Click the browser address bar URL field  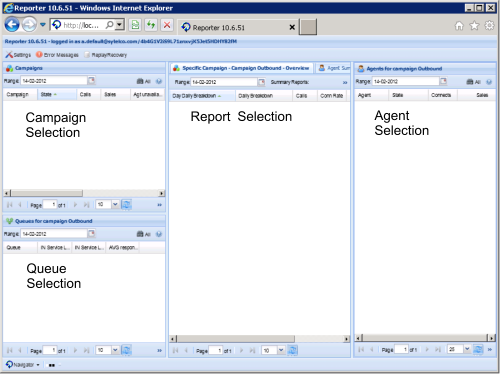pos(82,25)
